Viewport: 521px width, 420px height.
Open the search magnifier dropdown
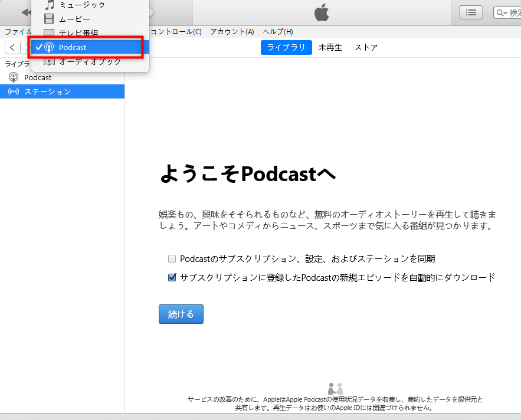502,13
